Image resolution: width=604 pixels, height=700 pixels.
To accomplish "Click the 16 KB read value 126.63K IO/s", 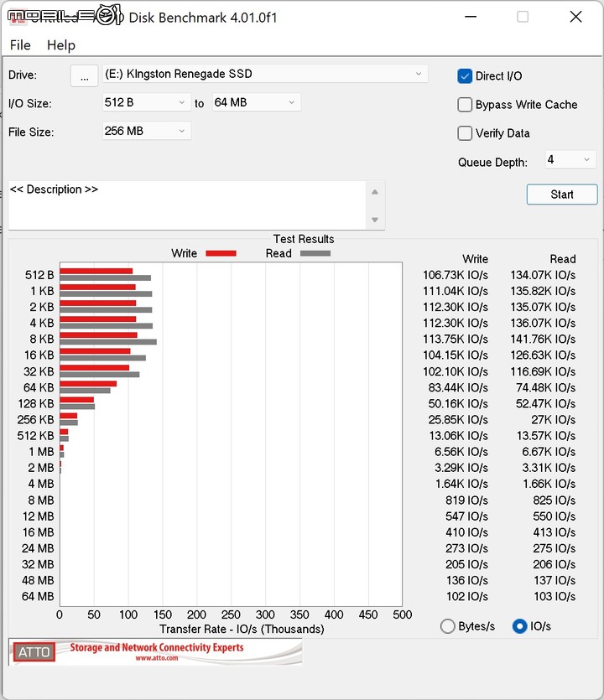I will (543, 355).
